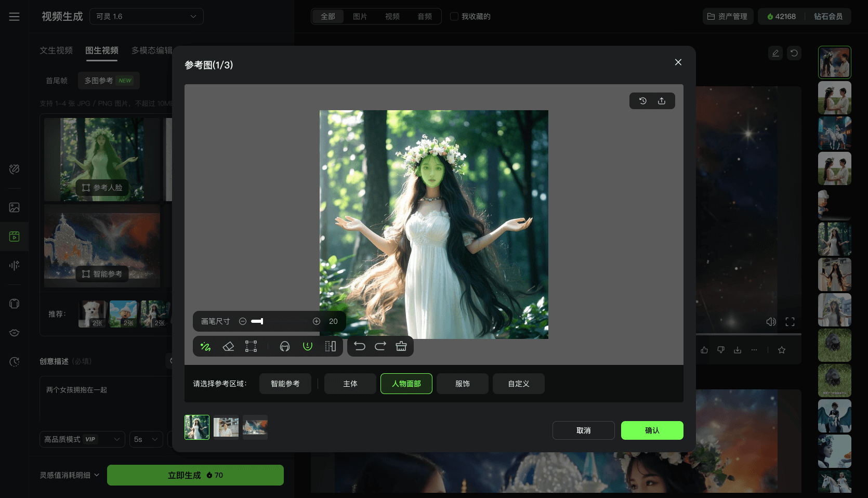Undo the last brush stroke
This screenshot has height=498, width=868.
tap(360, 346)
